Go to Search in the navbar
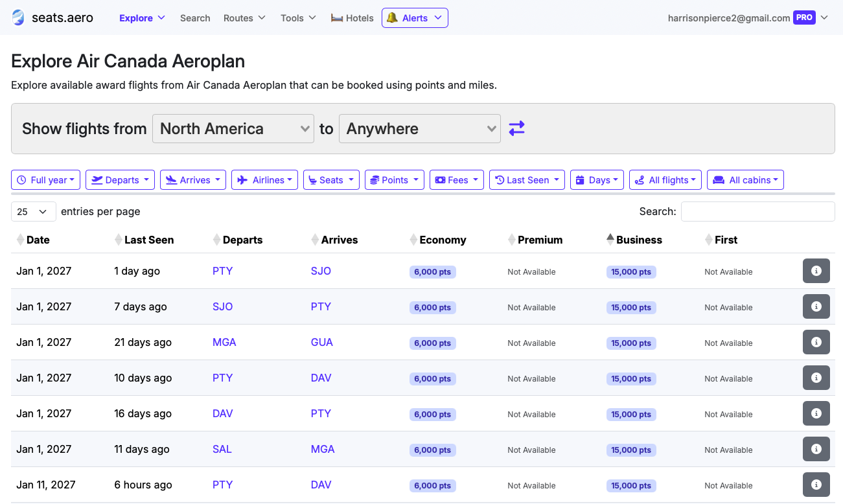Image resolution: width=843 pixels, height=504 pixels. coord(195,18)
